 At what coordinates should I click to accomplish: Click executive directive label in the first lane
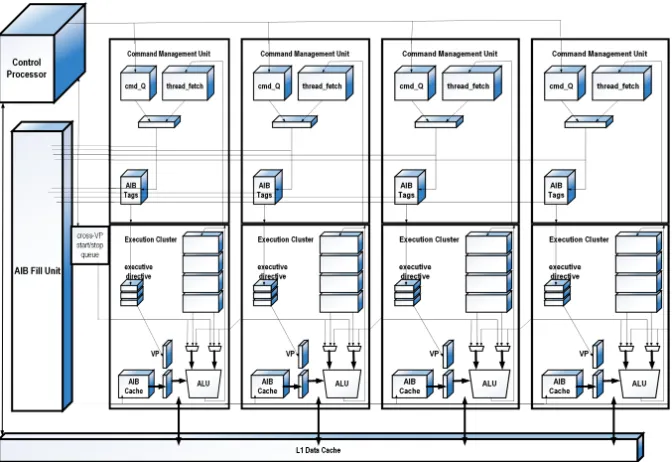coord(138,271)
